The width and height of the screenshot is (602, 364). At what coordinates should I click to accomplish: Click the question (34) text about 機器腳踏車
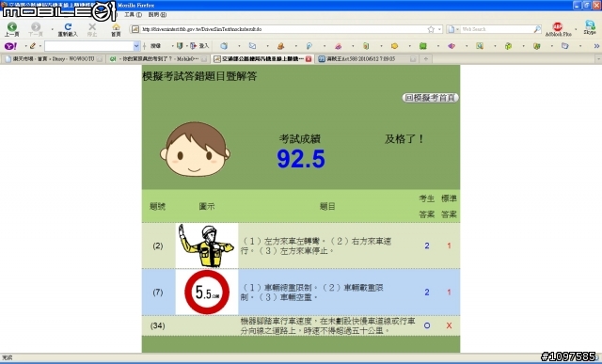point(328,325)
